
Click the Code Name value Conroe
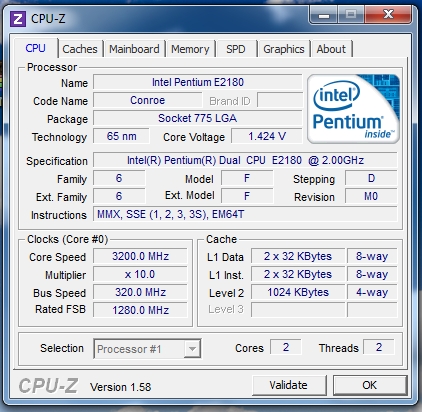click(148, 100)
